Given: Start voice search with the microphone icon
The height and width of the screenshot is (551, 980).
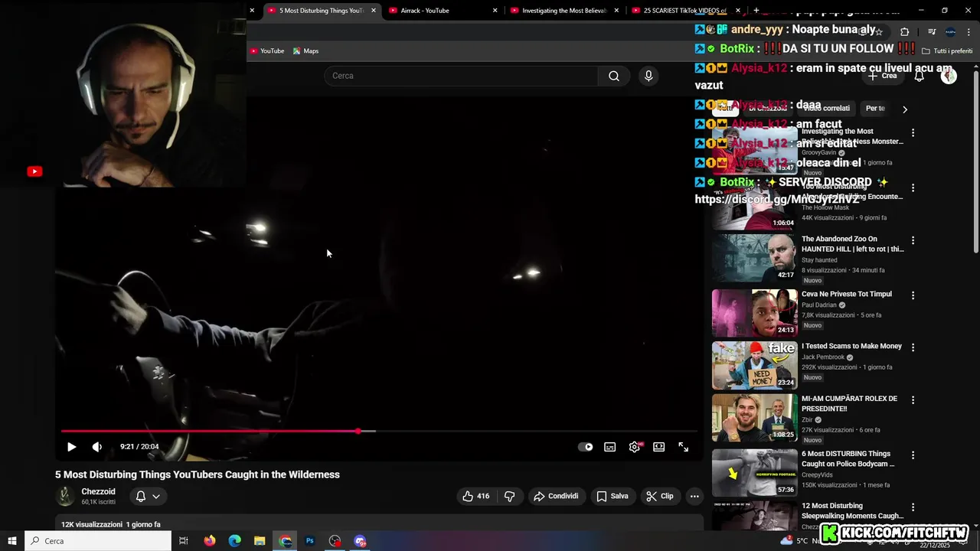Looking at the screenshot, I should 648,76.
